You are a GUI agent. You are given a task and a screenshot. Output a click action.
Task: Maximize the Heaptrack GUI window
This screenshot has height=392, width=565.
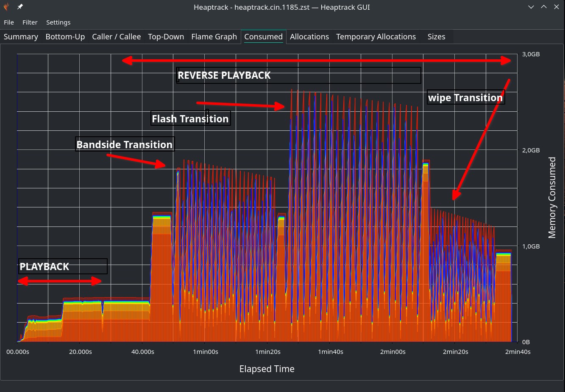tap(544, 7)
